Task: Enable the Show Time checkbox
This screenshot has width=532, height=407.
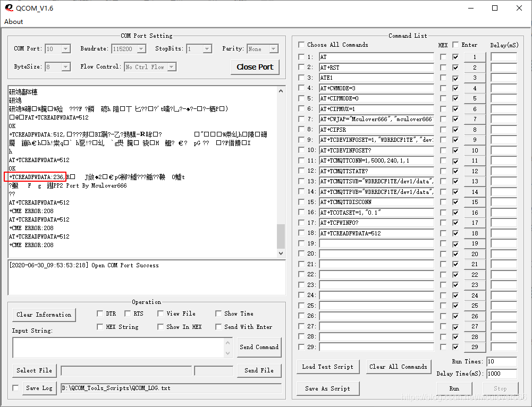Action: (x=218, y=313)
